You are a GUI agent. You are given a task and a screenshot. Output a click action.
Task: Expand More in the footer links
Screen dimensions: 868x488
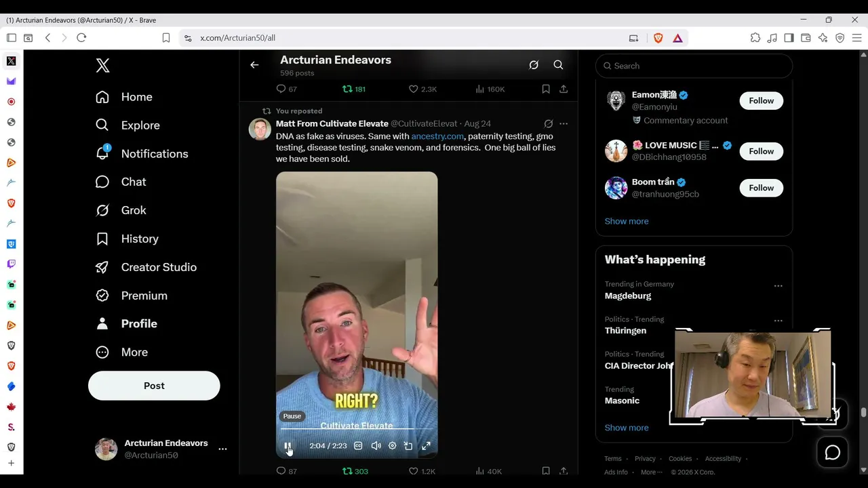(x=652, y=472)
